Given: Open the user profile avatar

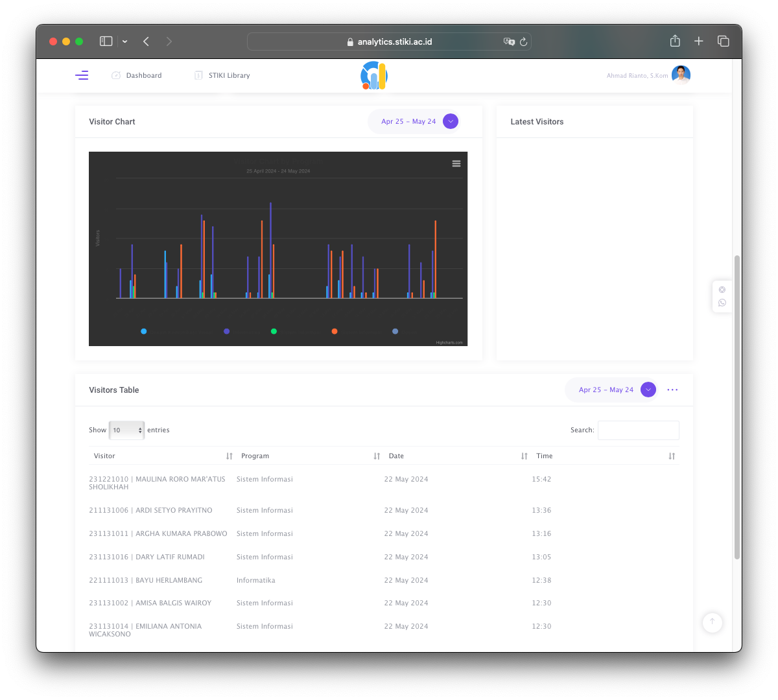Looking at the screenshot, I should [681, 75].
